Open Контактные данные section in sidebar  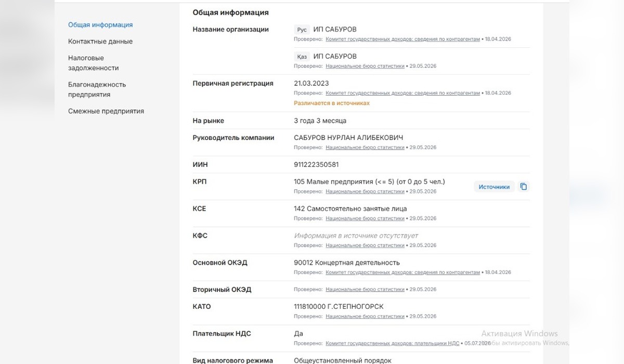(100, 42)
